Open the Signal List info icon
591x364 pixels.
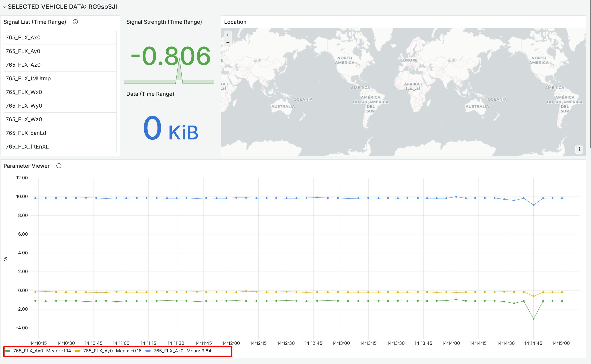pos(75,22)
